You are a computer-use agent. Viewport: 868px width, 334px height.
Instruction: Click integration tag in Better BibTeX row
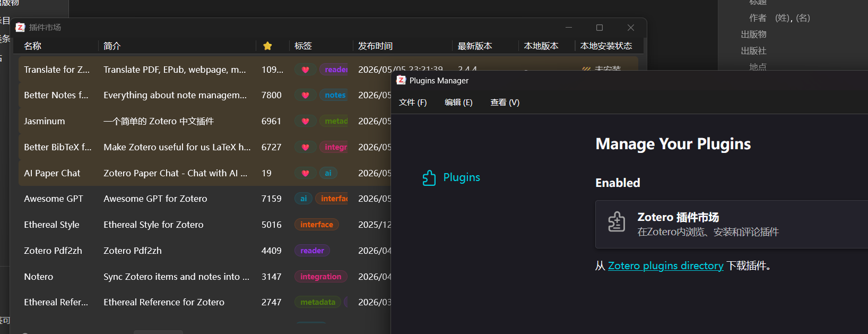coord(334,147)
